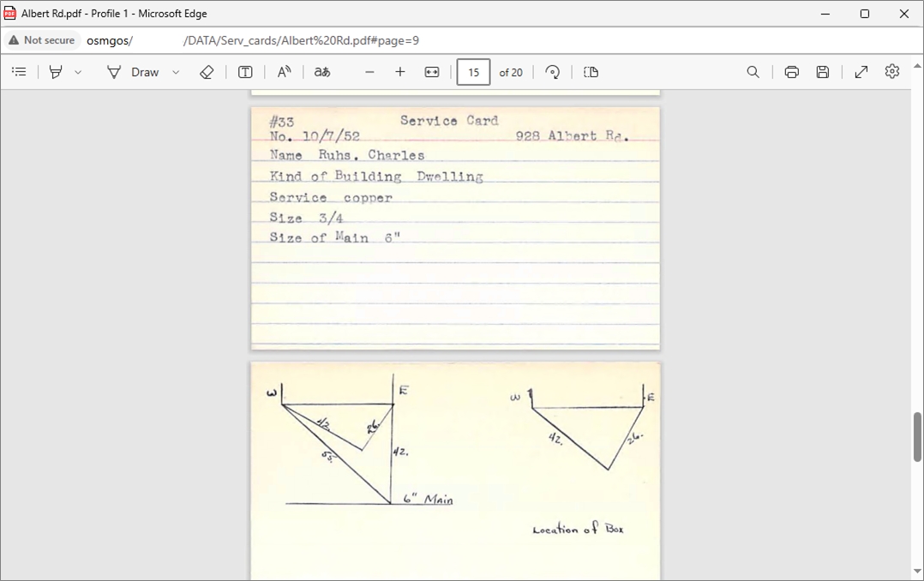Open Find in document search
Image resolution: width=924 pixels, height=581 pixels.
click(x=753, y=72)
